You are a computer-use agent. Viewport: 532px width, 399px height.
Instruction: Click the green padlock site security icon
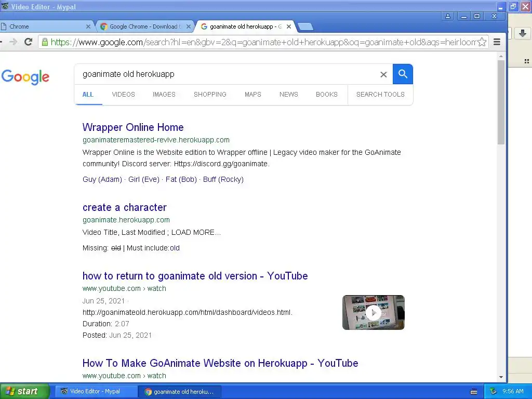pos(45,42)
